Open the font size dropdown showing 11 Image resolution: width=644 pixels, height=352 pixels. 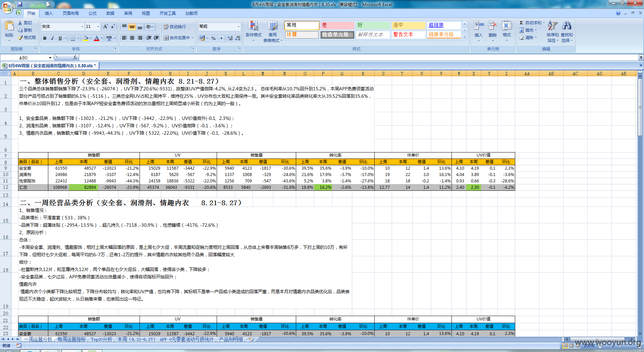[98, 27]
